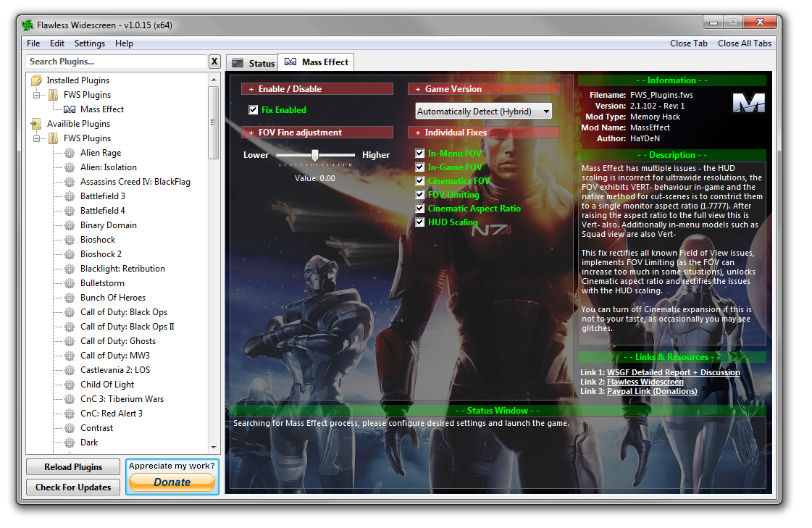Click the gear icon beside Castlevania 2: LOS
812x528 pixels.
pos(70,370)
